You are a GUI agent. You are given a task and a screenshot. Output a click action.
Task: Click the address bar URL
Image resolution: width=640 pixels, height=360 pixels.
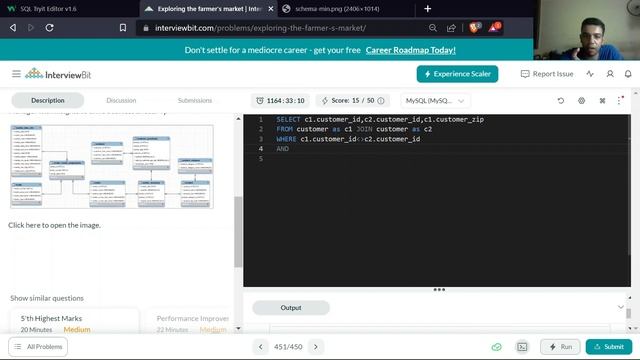pos(260,28)
